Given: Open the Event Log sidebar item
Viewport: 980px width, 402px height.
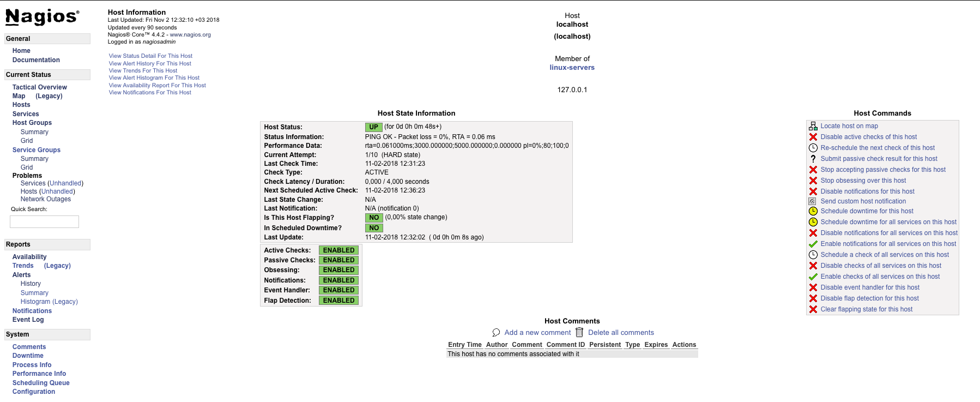Looking at the screenshot, I should [x=28, y=320].
